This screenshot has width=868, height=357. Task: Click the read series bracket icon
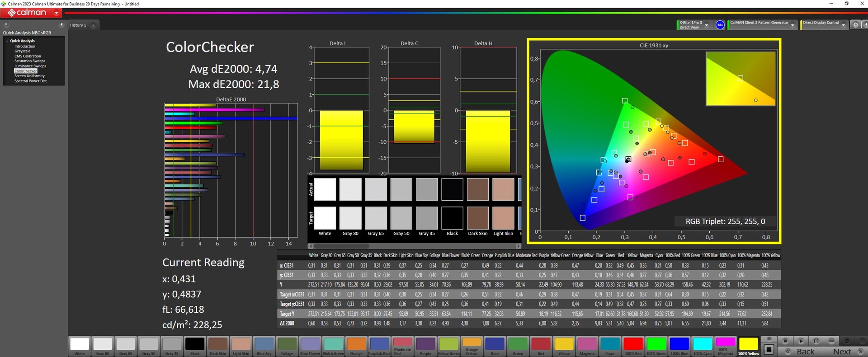tap(816, 341)
